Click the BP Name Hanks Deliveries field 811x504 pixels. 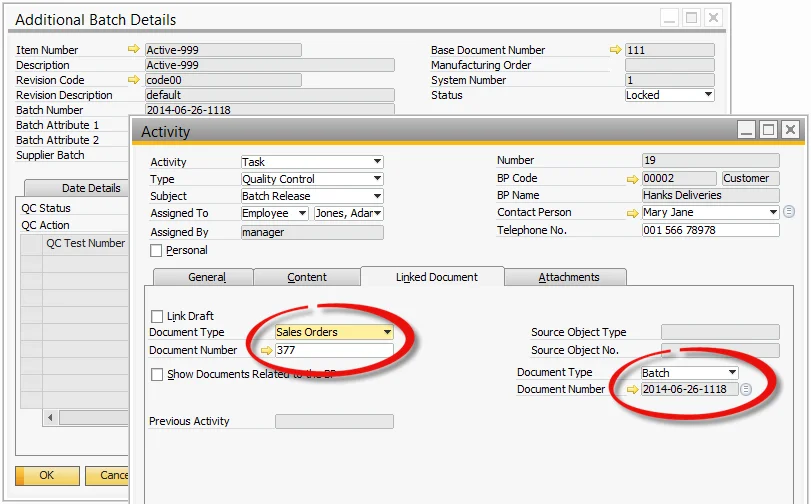[x=710, y=195]
